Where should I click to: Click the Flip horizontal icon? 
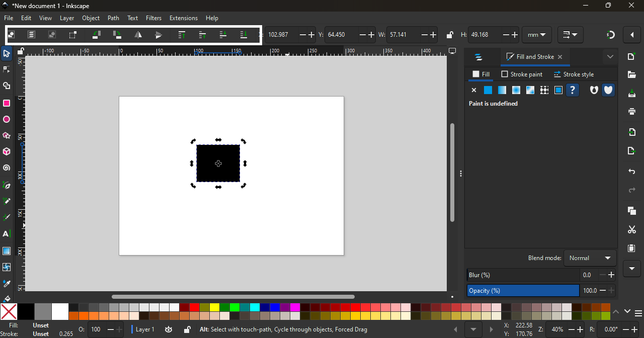pyautogui.click(x=138, y=35)
